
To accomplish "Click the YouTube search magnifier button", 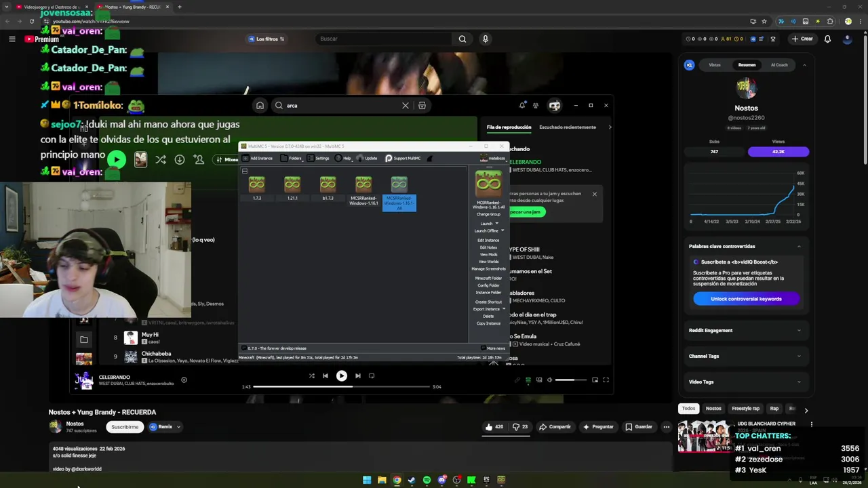I will tap(462, 39).
